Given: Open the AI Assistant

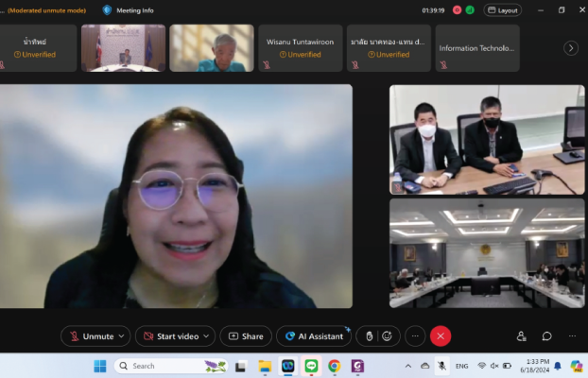Looking at the screenshot, I should pos(313,336).
